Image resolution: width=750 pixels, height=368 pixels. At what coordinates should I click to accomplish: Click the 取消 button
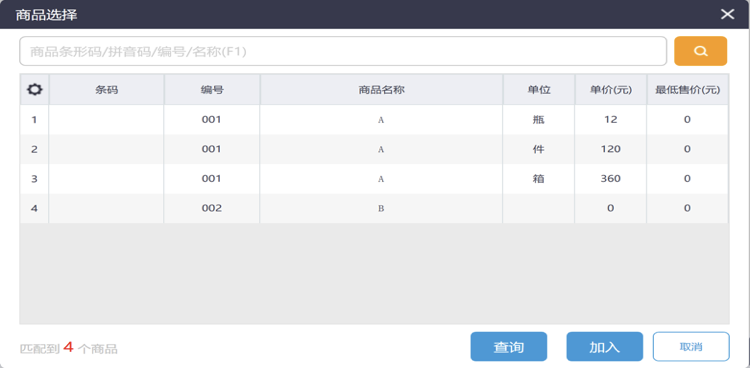click(x=691, y=347)
